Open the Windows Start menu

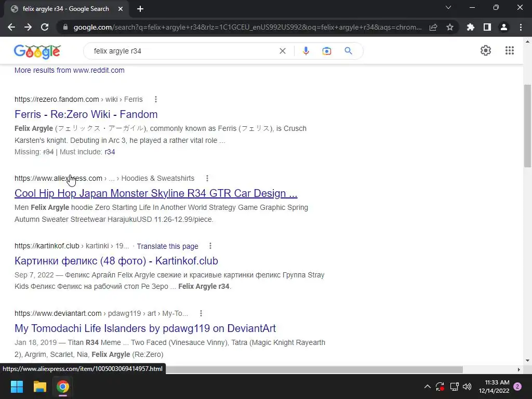click(x=17, y=387)
